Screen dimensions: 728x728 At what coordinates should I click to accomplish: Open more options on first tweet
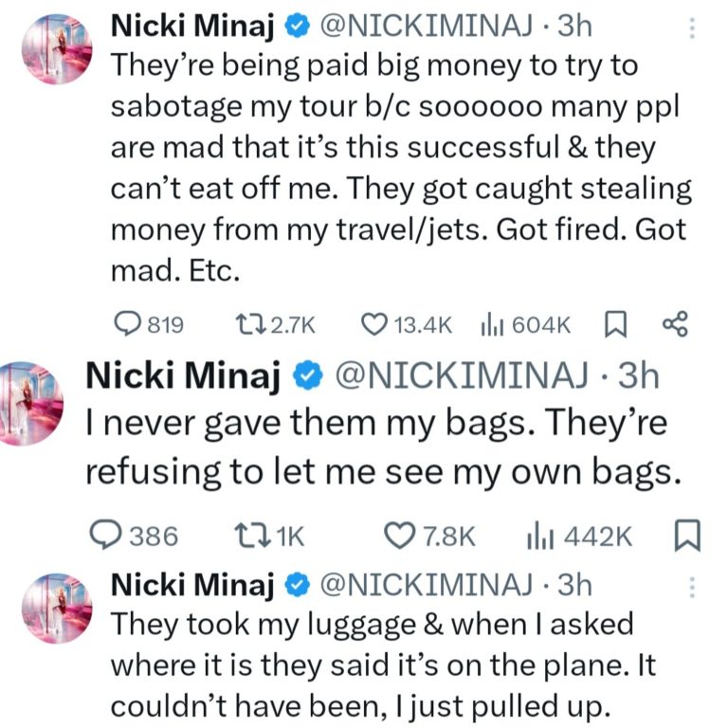point(692,29)
